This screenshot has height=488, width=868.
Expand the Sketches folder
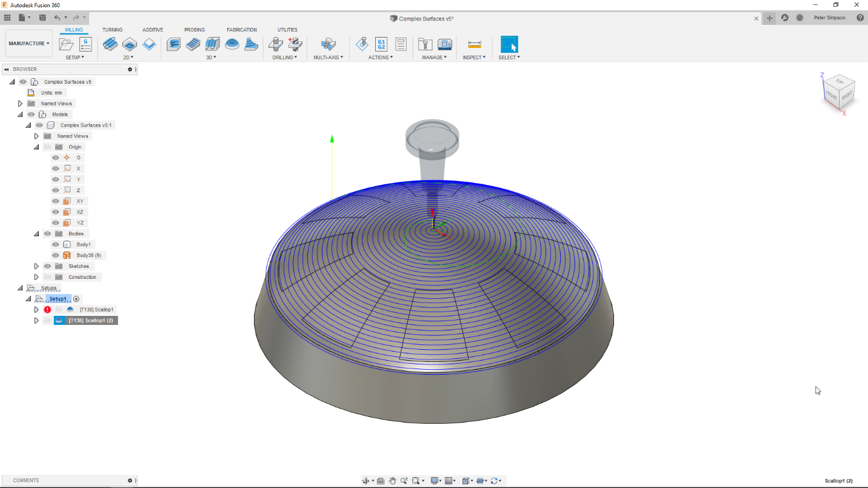click(36, 266)
